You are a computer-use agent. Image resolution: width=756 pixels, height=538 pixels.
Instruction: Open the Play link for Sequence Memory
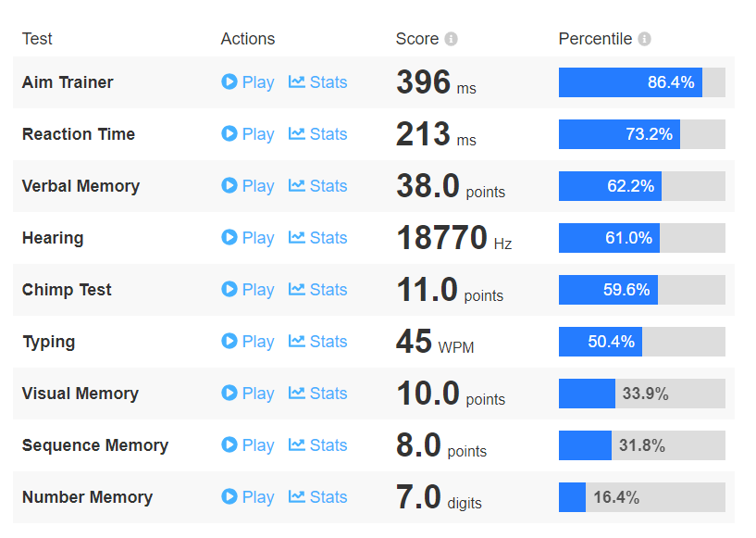click(x=257, y=445)
